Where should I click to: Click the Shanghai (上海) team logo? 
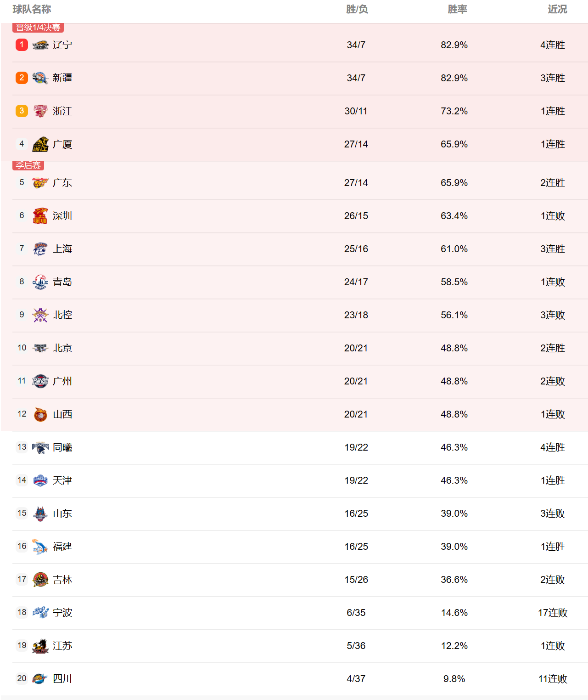point(40,249)
